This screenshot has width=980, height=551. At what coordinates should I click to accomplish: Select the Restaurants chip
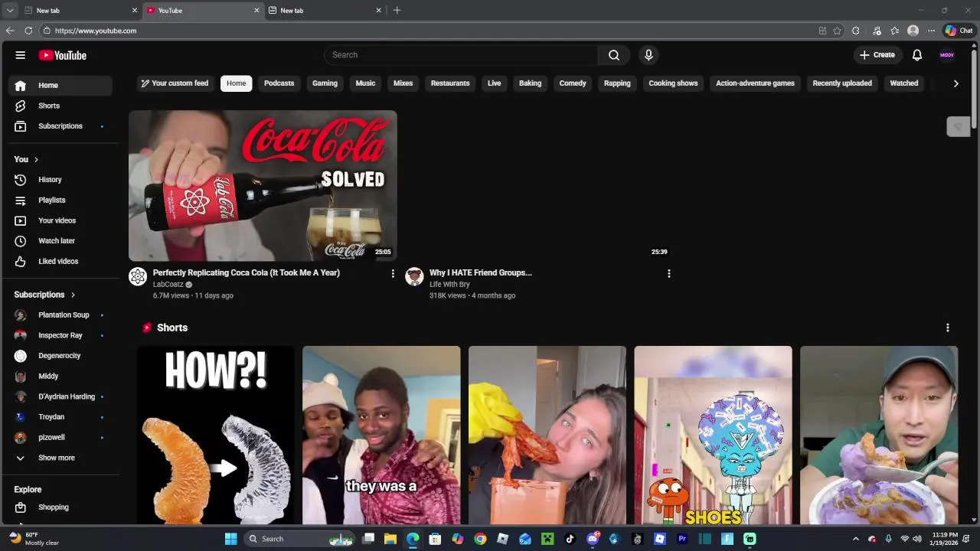coord(450,83)
